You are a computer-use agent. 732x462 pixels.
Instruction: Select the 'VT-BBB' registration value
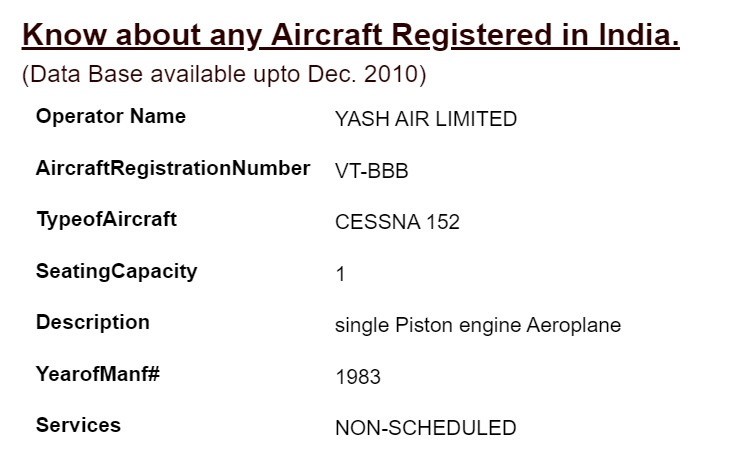371,171
